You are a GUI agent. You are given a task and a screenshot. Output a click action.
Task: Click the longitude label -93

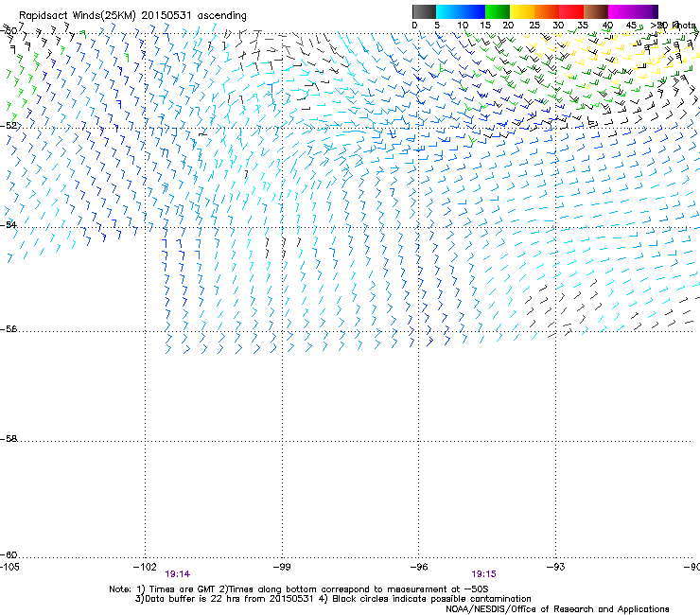click(x=556, y=567)
